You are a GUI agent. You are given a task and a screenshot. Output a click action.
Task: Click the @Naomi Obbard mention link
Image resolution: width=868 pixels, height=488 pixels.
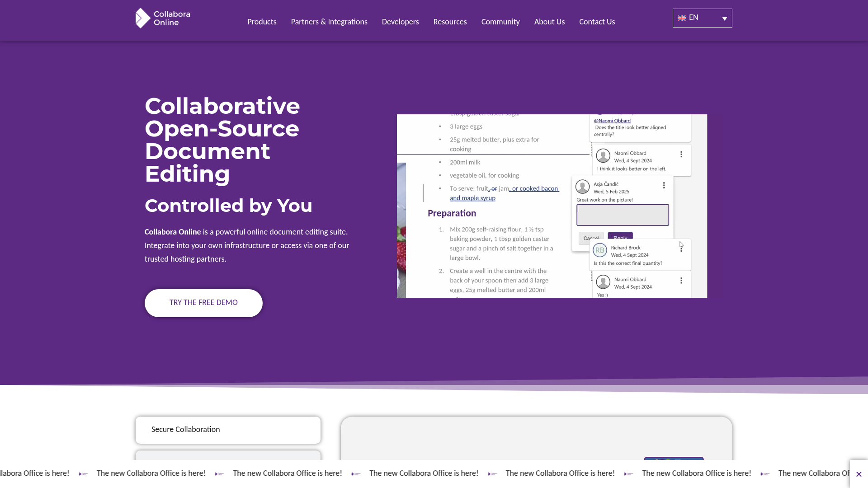612,120
